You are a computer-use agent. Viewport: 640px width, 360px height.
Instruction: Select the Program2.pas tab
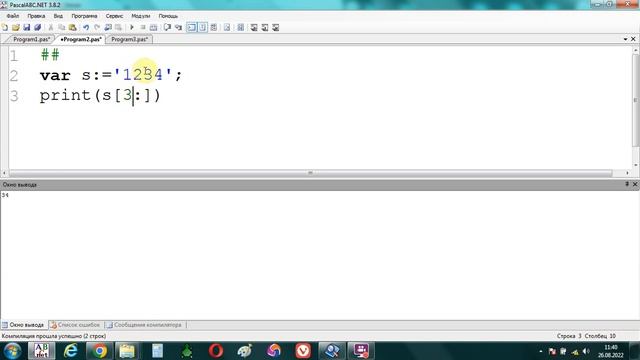coord(81,39)
